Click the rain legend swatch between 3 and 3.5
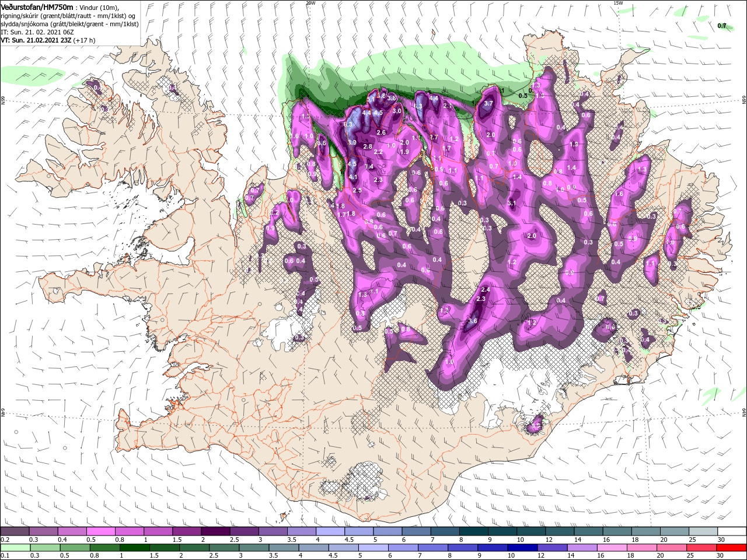Screen dimensions: 747x560 pyautogui.click(x=254, y=548)
